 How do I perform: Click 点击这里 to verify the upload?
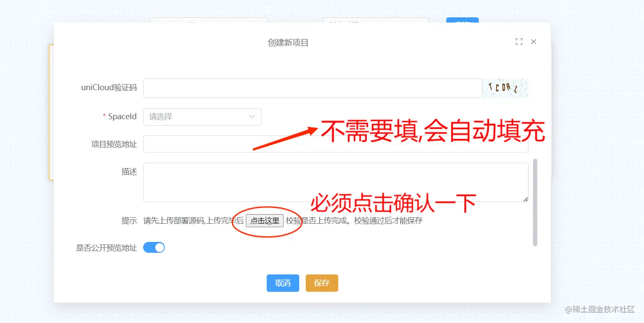coord(265,220)
